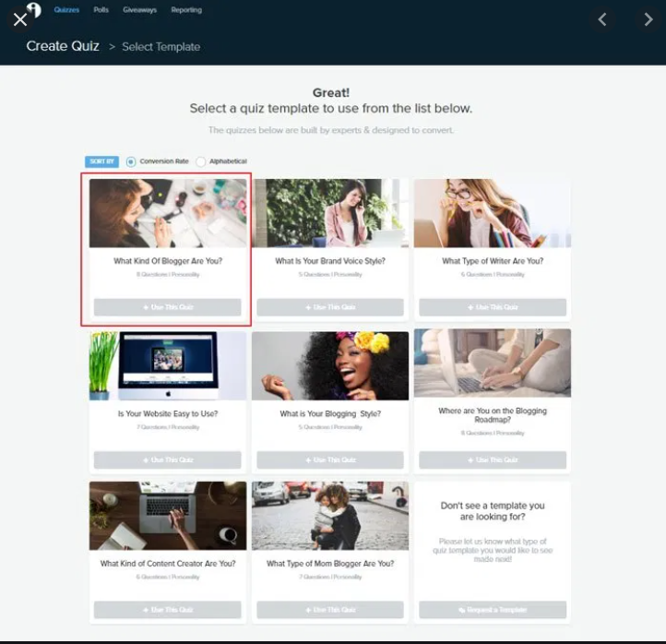The width and height of the screenshot is (666, 644).
Task: Use the What is Your Blogging Style quiz
Action: coord(330,460)
